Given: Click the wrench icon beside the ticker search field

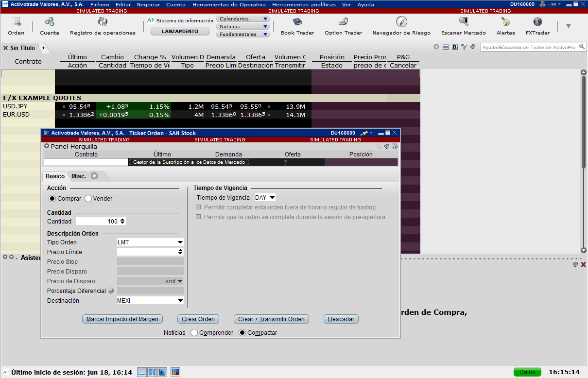Looking at the screenshot, I should click(473, 47).
